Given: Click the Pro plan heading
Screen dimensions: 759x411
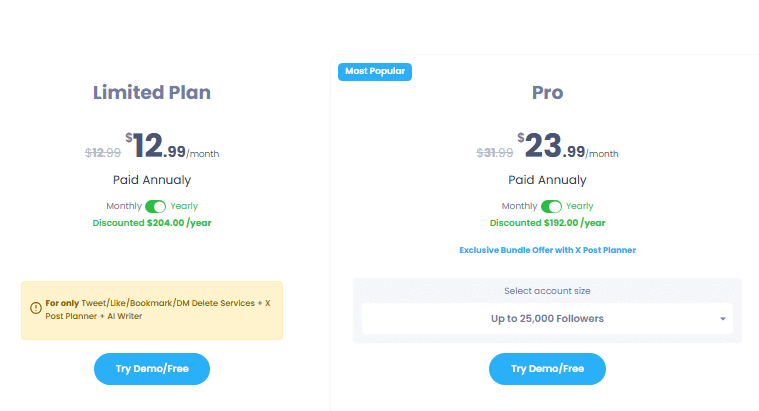Looking at the screenshot, I should point(547,93).
